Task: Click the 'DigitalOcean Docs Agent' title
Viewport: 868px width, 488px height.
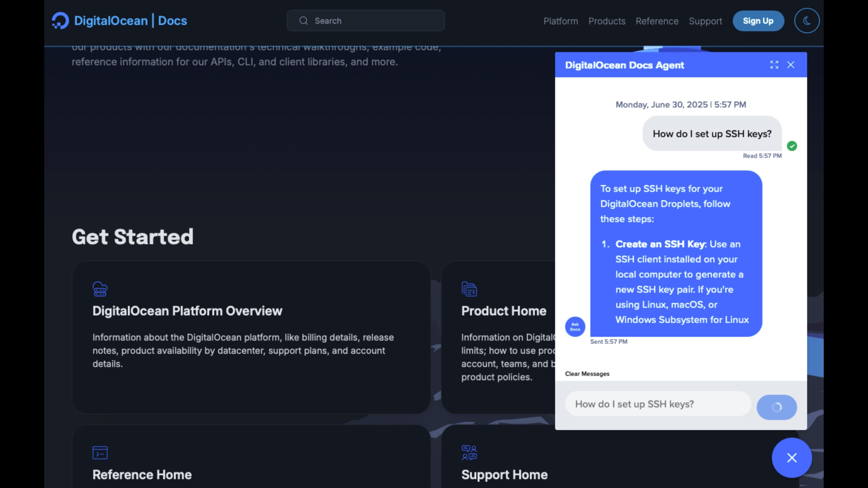Action: pyautogui.click(x=624, y=65)
